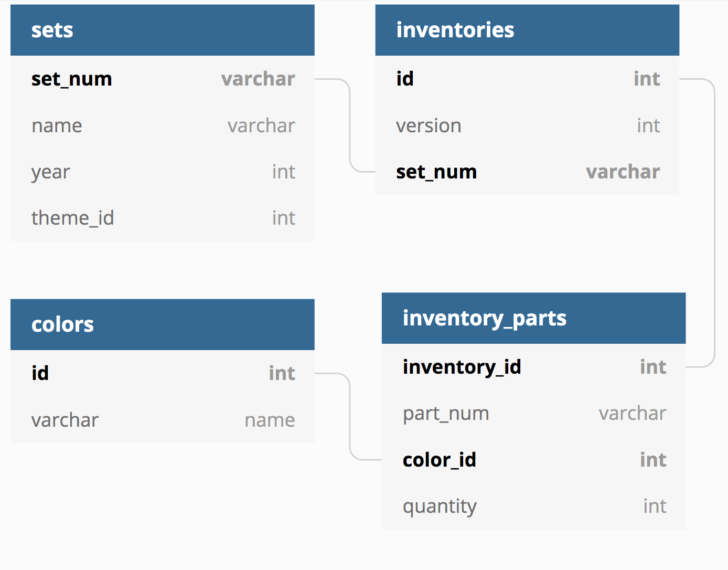Select relationship line from sets to inventories
The width and height of the screenshot is (728, 570).
(350, 125)
